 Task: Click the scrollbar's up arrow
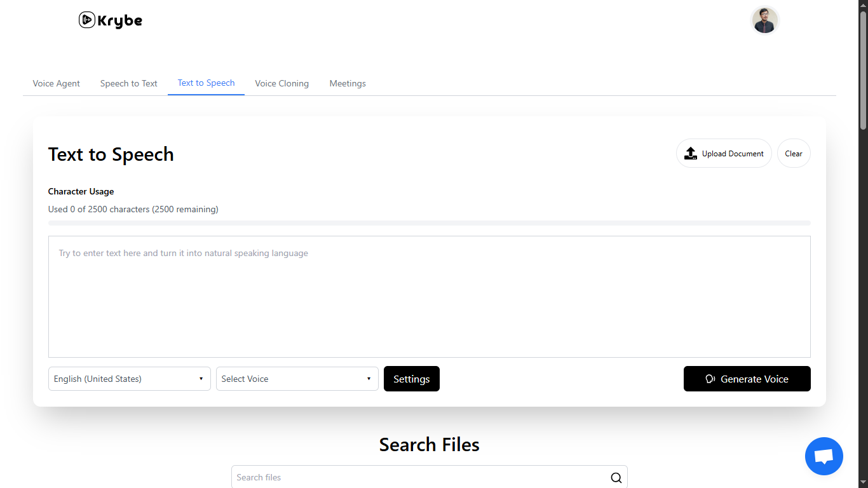863,4
